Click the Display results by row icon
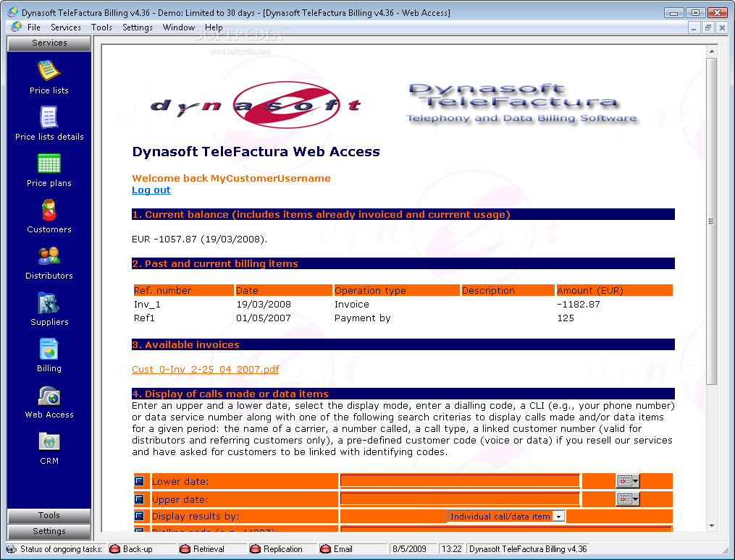The image size is (735, 560). [x=139, y=516]
